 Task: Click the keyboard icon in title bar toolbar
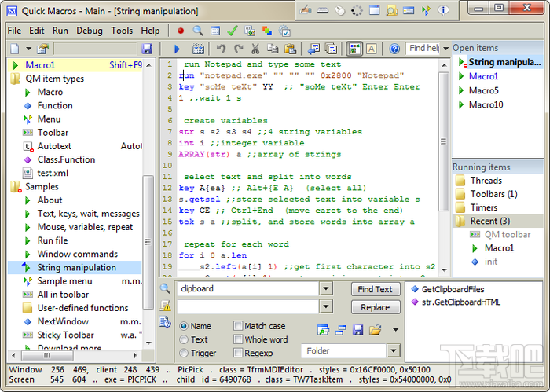click(x=323, y=11)
